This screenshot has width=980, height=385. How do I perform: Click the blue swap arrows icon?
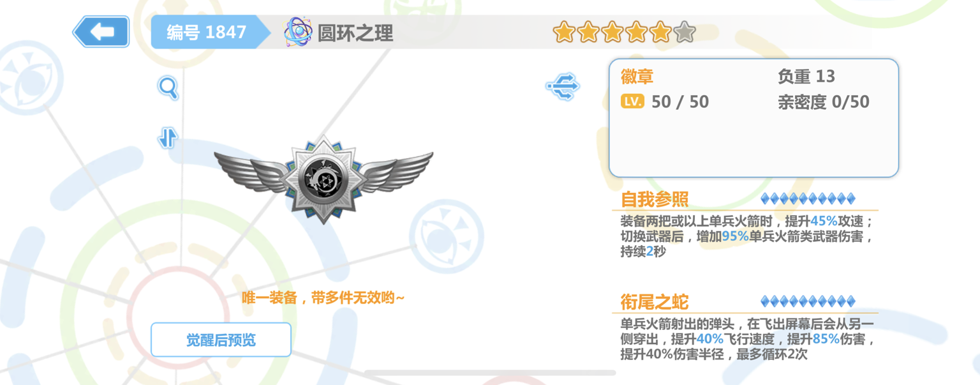[x=563, y=86]
